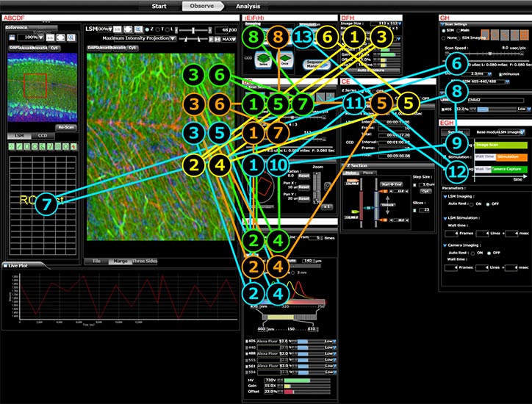Click the x1 zoom reset button
Image resolution: width=532 pixels, height=404 pixels.
(x=326, y=206)
